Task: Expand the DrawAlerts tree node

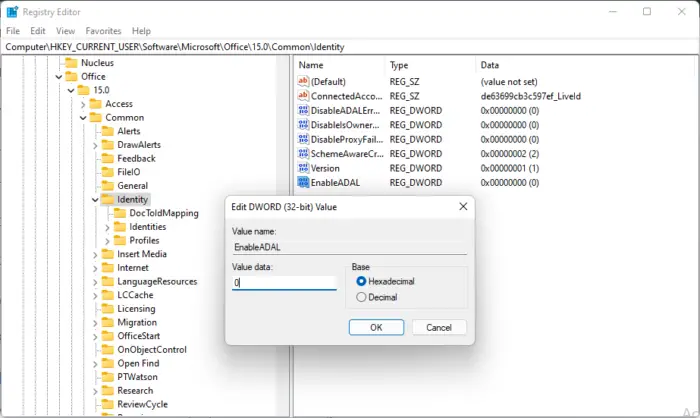Action: [x=95, y=146]
